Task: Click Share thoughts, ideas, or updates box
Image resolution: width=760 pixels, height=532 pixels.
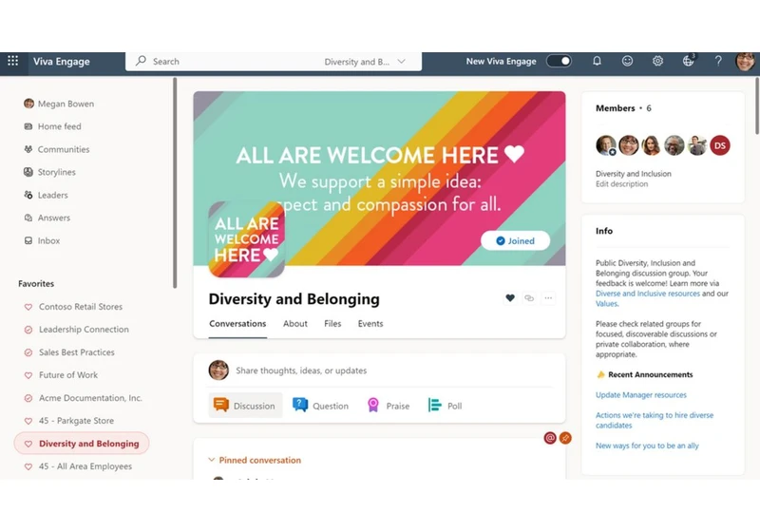Action: pos(301,370)
